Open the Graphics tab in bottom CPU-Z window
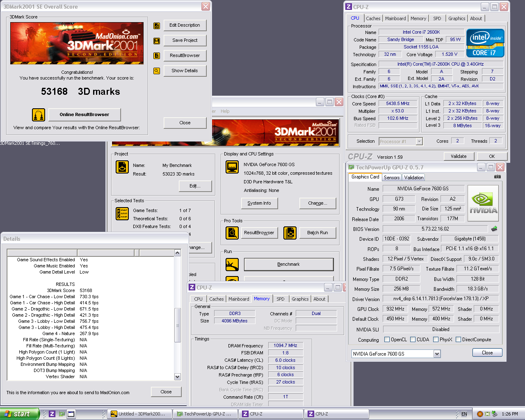 click(300, 299)
